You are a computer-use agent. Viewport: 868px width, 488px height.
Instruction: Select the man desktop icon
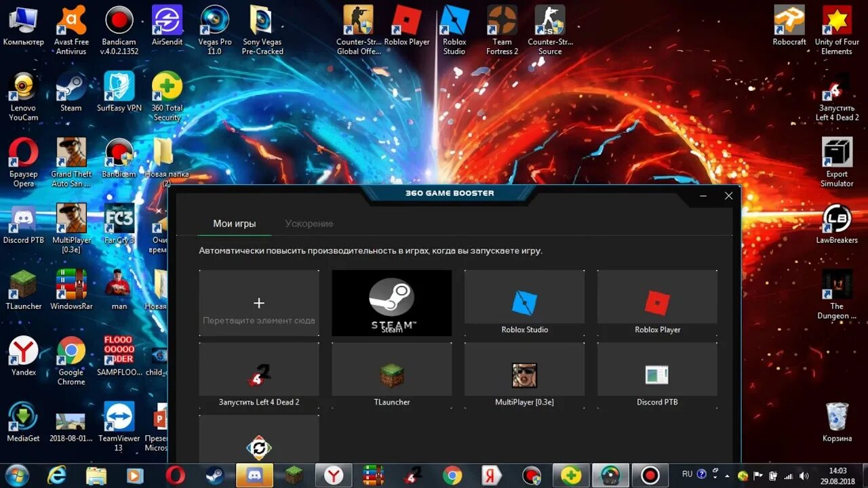119,290
